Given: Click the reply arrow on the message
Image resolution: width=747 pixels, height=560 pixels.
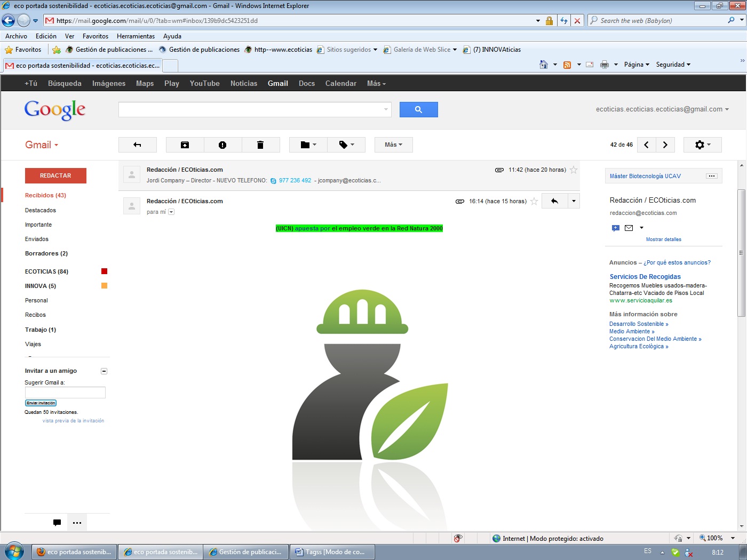Looking at the screenshot, I should click(x=554, y=201).
